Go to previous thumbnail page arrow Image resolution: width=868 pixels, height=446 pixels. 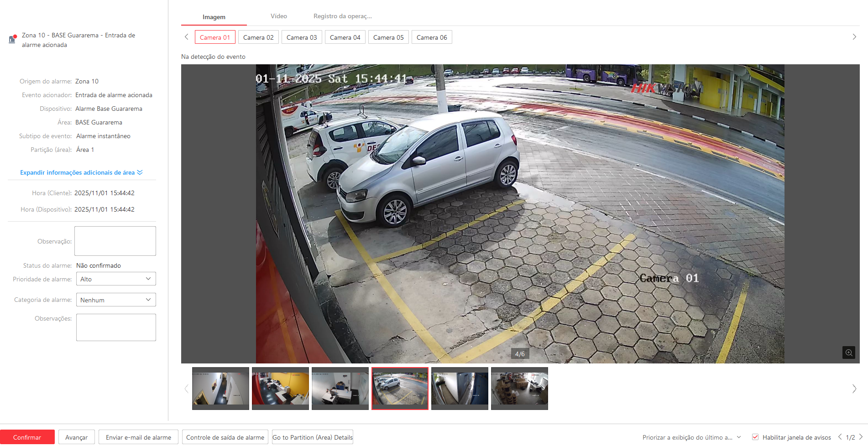click(x=186, y=389)
